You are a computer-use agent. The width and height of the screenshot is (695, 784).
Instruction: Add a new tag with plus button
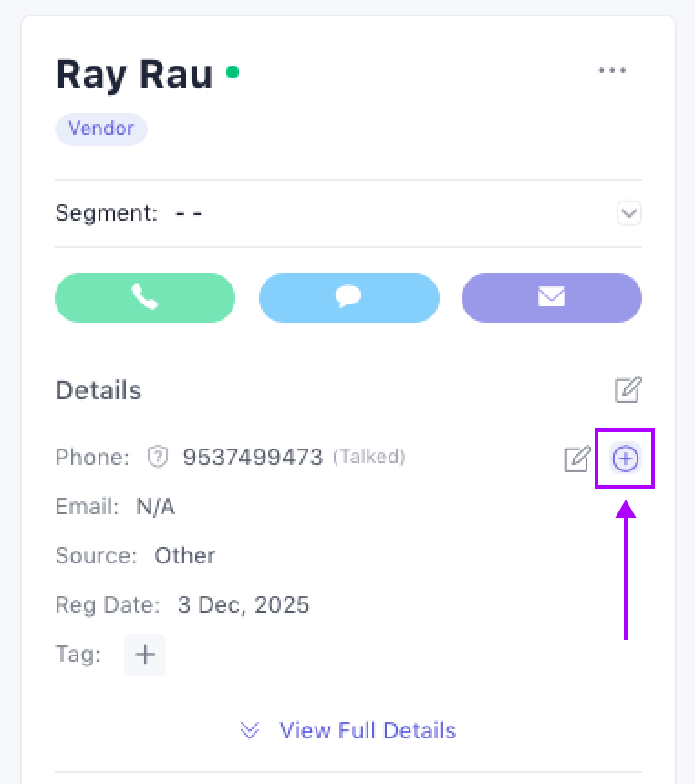point(145,655)
